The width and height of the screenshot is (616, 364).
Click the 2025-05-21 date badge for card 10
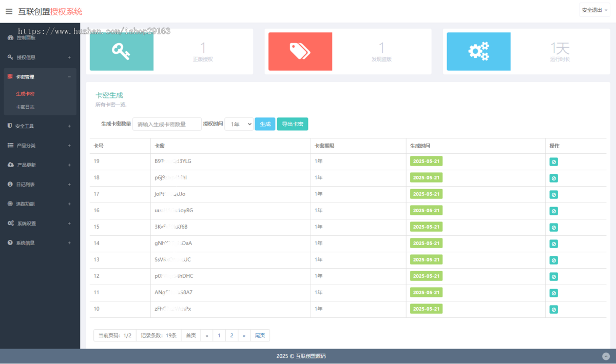(426, 309)
